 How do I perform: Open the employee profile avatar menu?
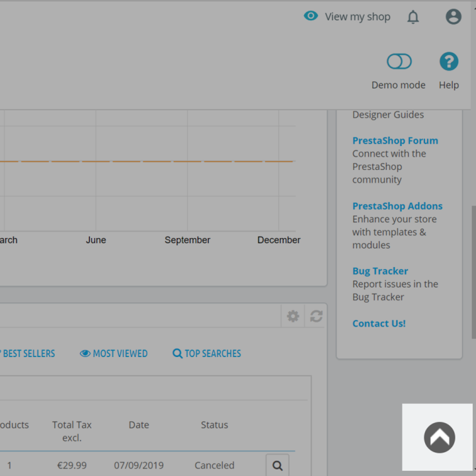[x=454, y=17]
